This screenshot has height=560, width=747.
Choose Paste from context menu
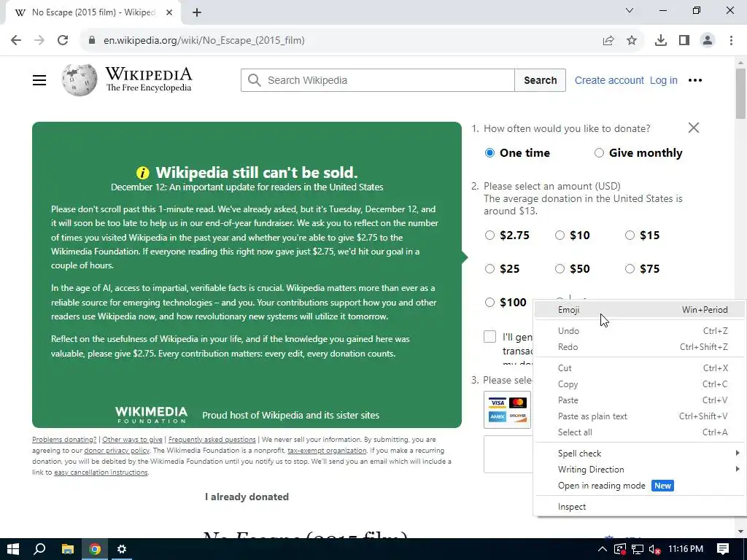tap(640, 400)
